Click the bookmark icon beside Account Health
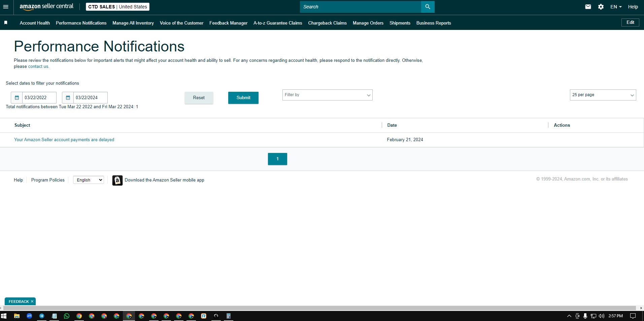This screenshot has width=644, height=321. (6, 23)
